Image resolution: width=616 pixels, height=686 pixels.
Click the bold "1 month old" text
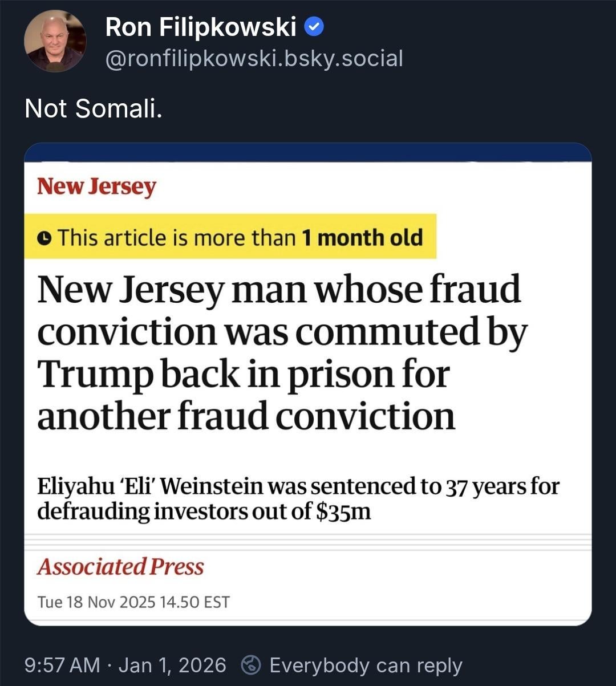click(362, 237)
